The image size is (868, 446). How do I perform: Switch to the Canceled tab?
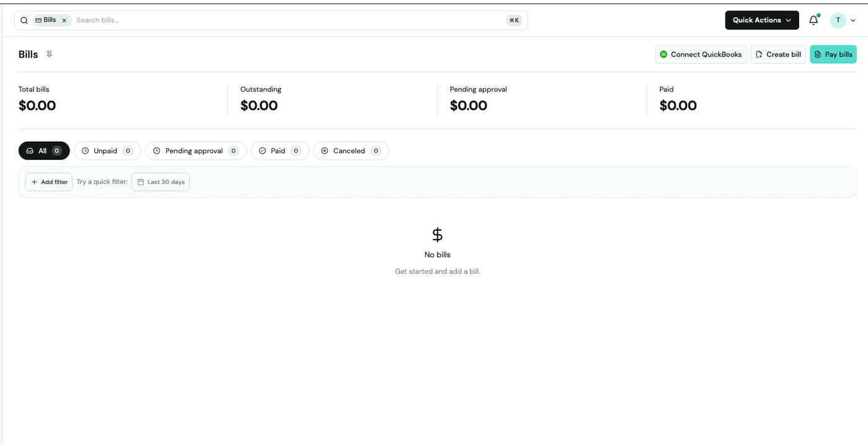pyautogui.click(x=351, y=151)
